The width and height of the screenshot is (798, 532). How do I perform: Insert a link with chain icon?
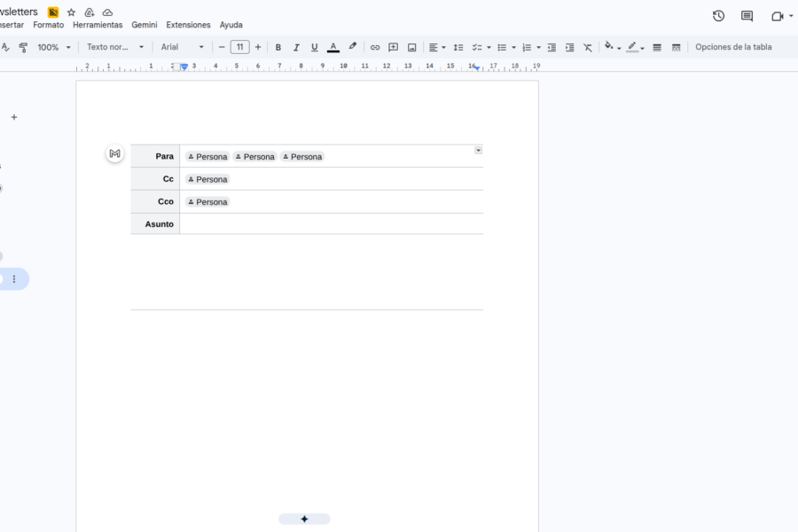[x=375, y=47]
